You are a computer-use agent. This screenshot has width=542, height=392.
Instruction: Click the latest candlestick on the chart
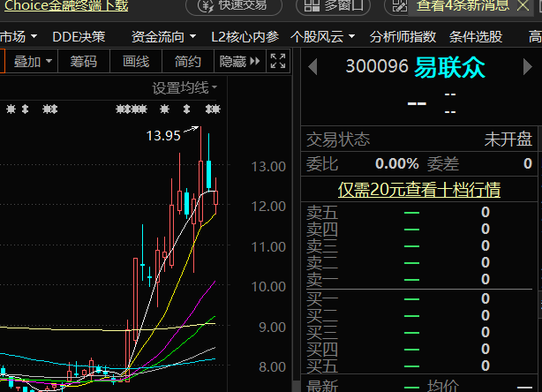[x=215, y=196]
